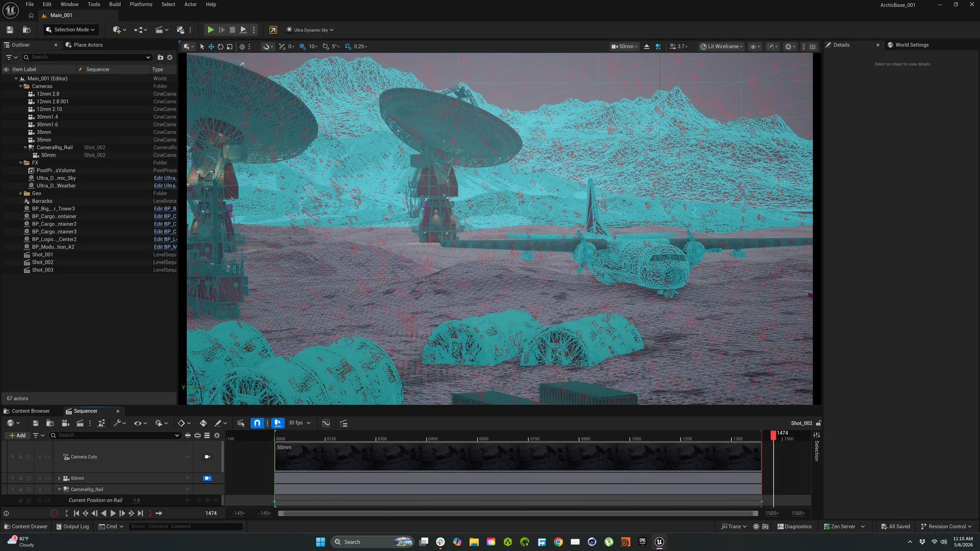Open the Sequencer render movie icon
This screenshot has width=980, height=551.
80,423
